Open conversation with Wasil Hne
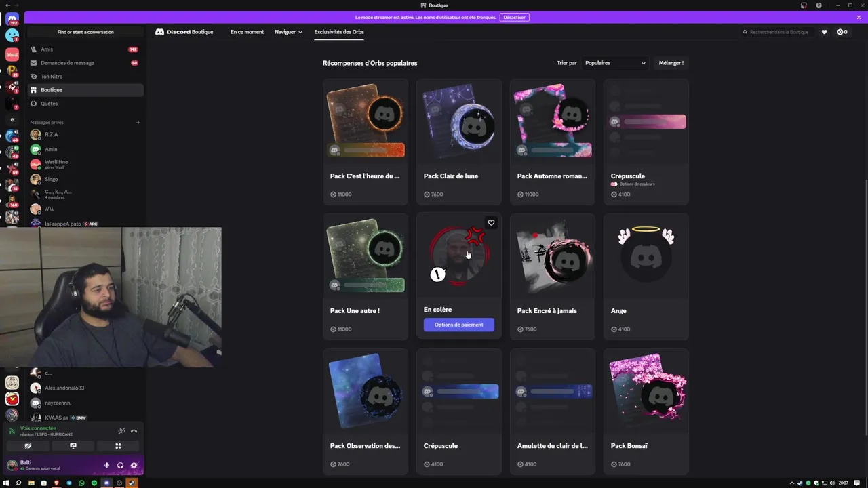 click(x=85, y=164)
